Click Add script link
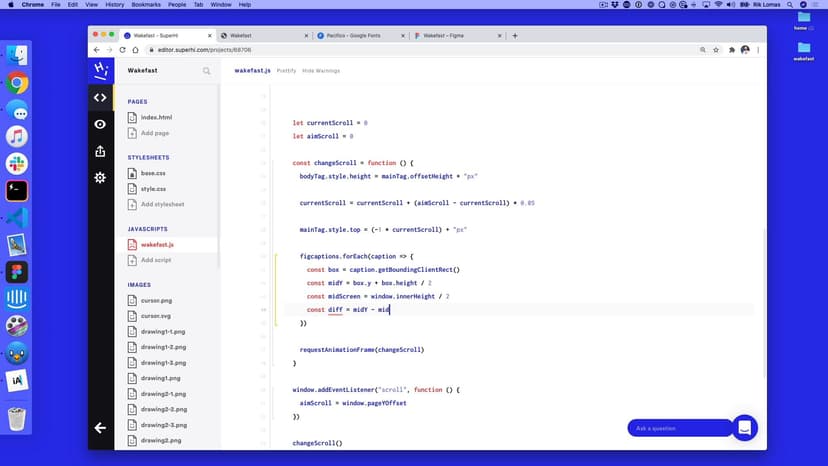This screenshot has height=466, width=828. coord(156,260)
